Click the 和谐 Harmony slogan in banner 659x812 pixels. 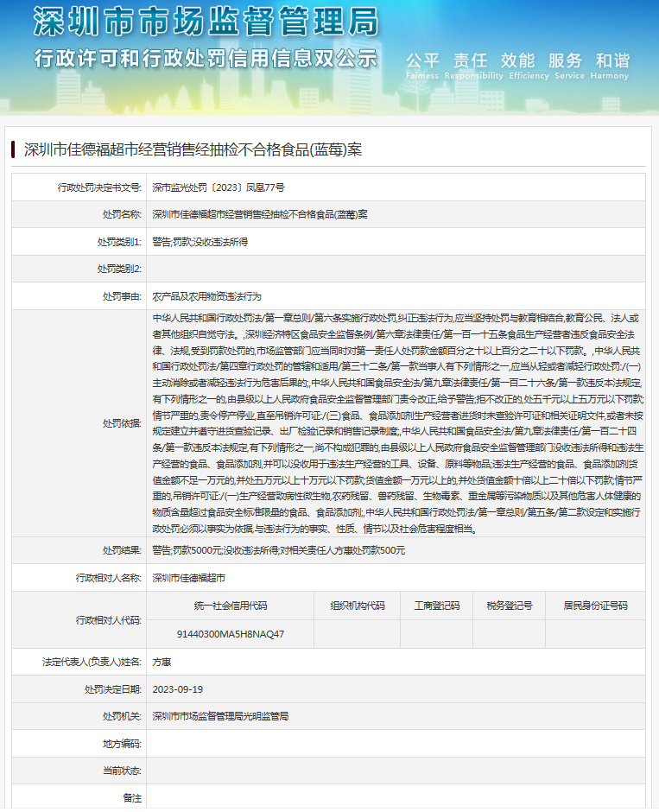pyautogui.click(x=610, y=66)
